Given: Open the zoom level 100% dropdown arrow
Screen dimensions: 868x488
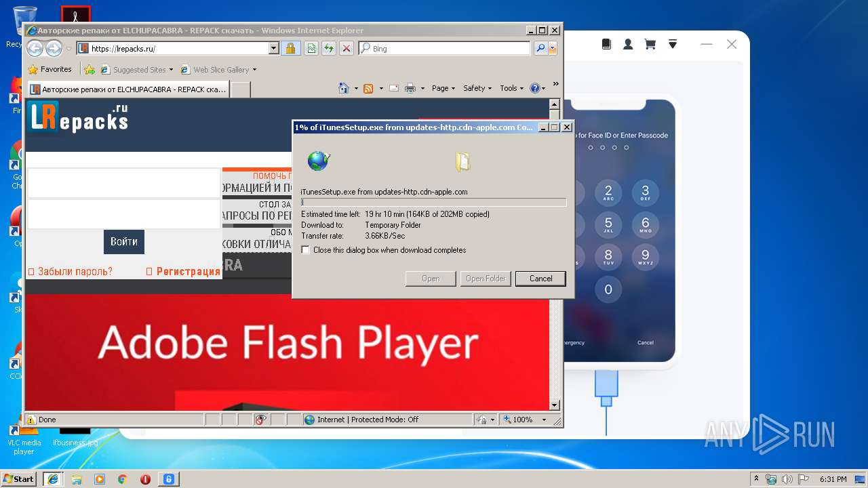Looking at the screenshot, I should [544, 420].
